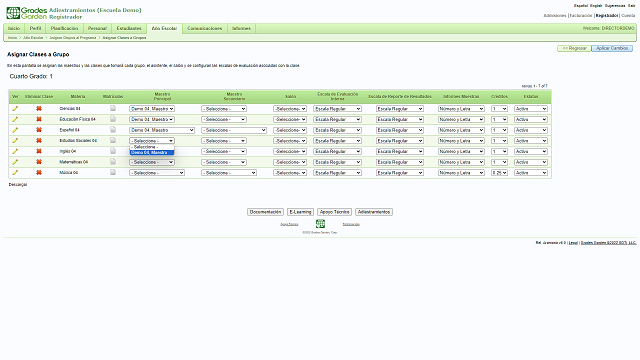640x360 pixels.
Task: Expand Informes Muestran dropdown for Ciencias 04
Action: point(461,109)
